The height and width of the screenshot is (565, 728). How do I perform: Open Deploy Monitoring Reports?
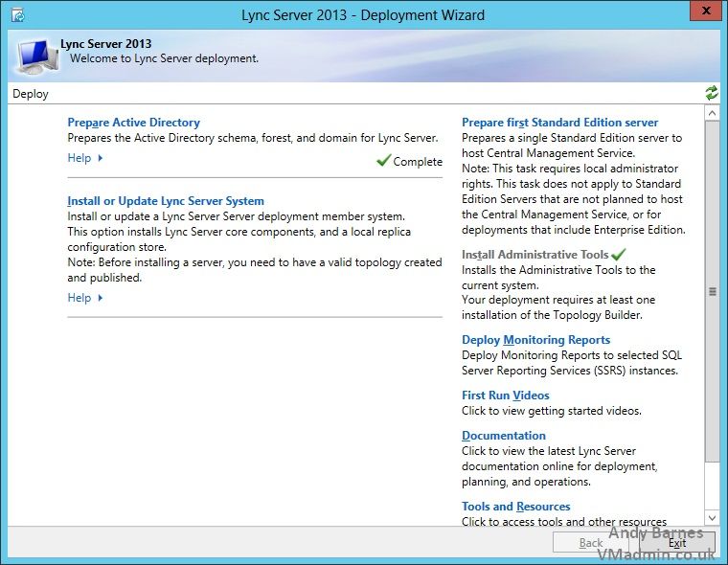point(535,340)
